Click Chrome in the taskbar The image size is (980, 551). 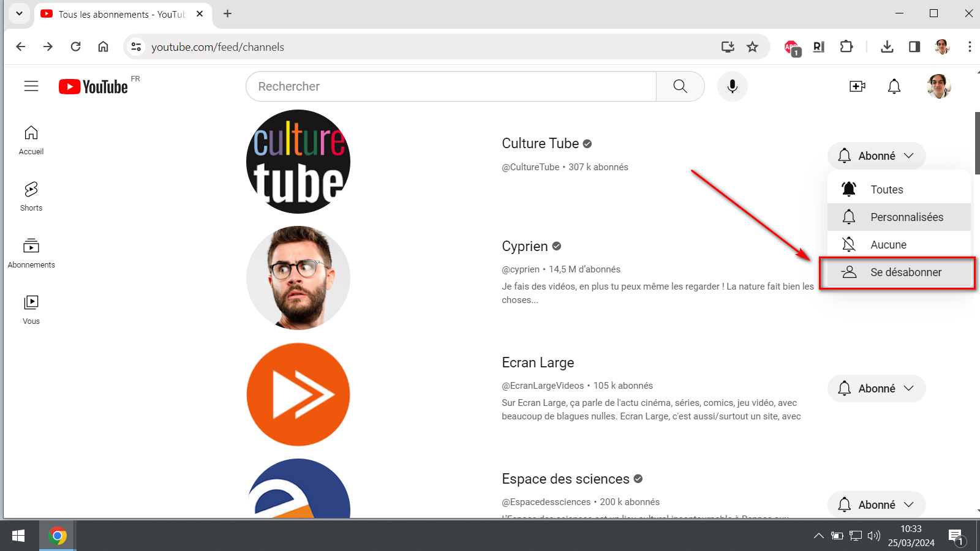(58, 536)
